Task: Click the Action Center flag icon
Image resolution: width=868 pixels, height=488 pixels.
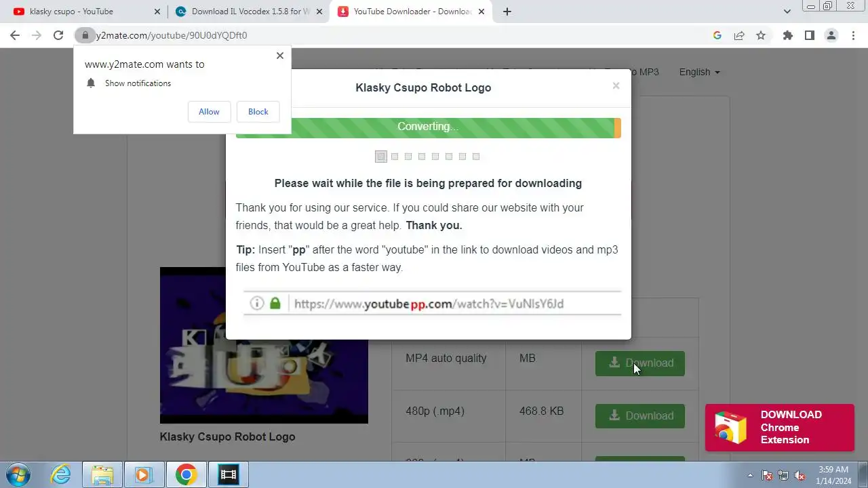Action: (x=767, y=475)
